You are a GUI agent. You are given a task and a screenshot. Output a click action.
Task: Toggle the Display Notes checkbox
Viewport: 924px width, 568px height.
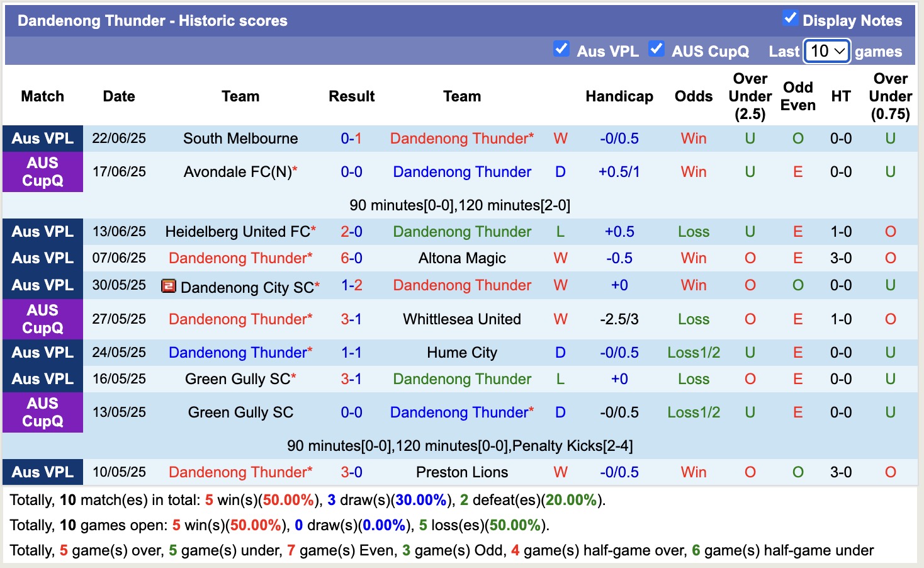point(791,18)
